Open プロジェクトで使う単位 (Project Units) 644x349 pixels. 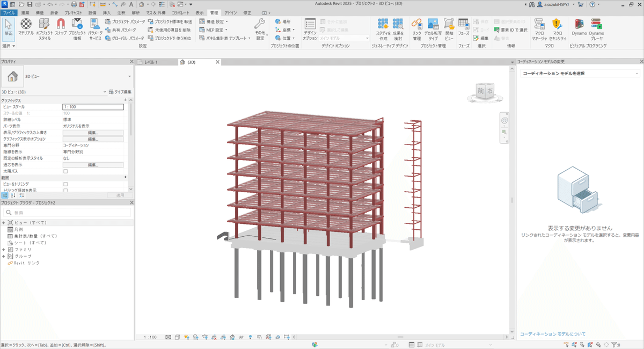click(x=169, y=38)
